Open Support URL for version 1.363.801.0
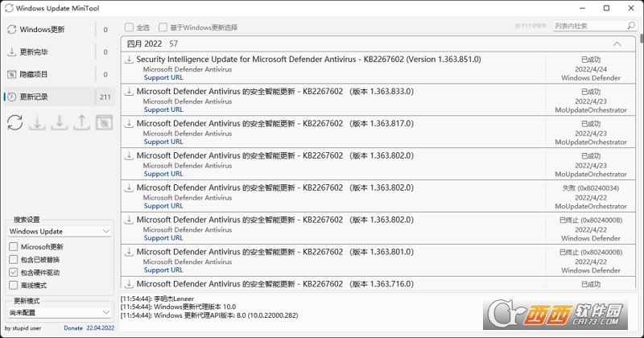Screen dimensions: 644x338 [163, 270]
